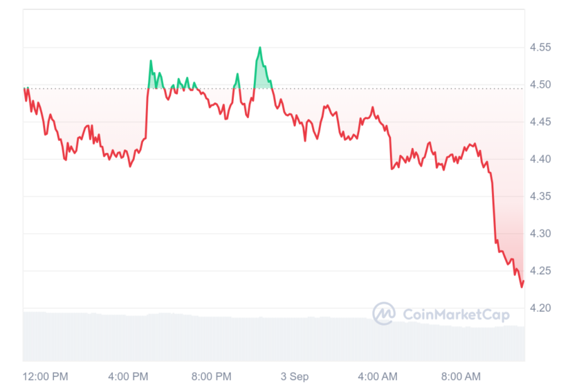The width and height of the screenshot is (588, 392).
Task: Click the highest green peak near 4.55
Action: pos(260,48)
